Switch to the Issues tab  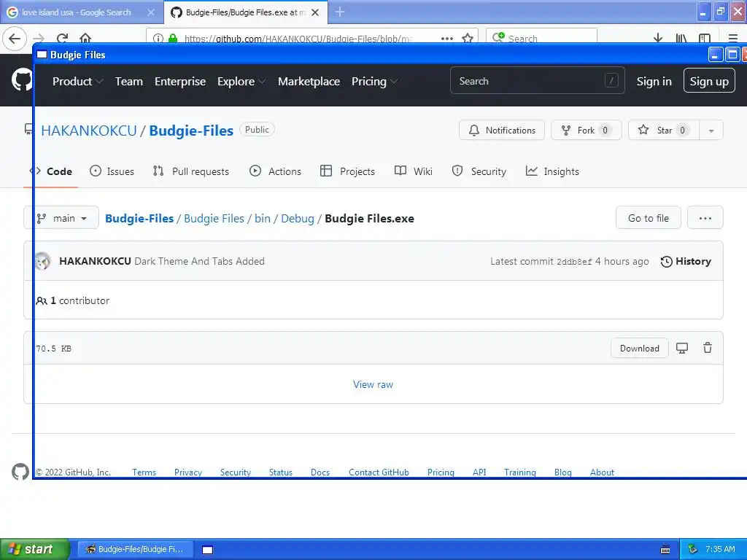112,171
